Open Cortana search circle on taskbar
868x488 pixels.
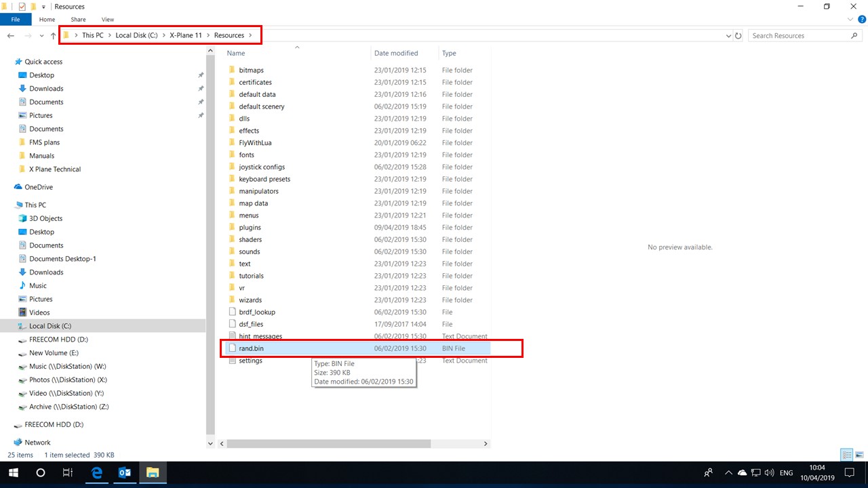click(x=40, y=472)
